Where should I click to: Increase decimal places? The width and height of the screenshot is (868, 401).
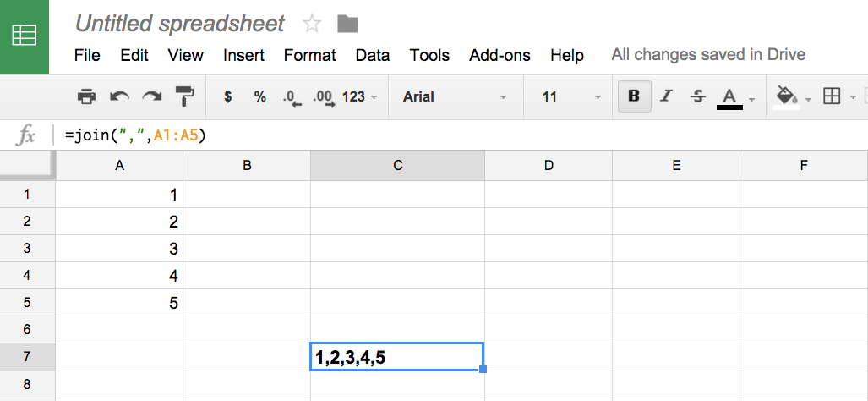pyautogui.click(x=324, y=98)
